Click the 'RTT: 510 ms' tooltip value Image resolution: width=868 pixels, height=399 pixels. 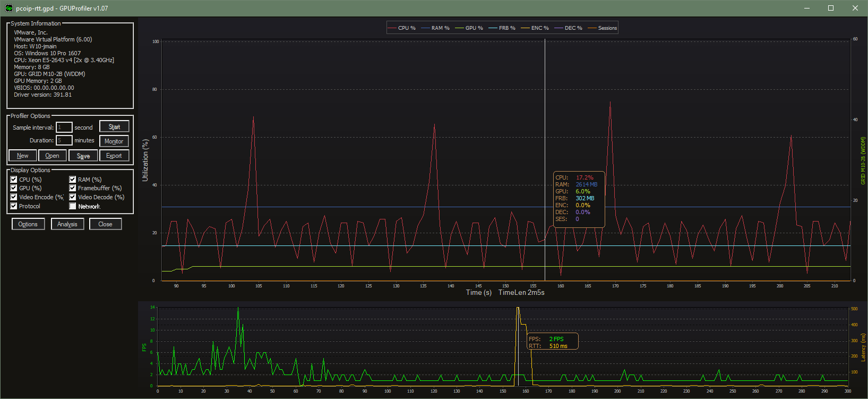[548, 346]
